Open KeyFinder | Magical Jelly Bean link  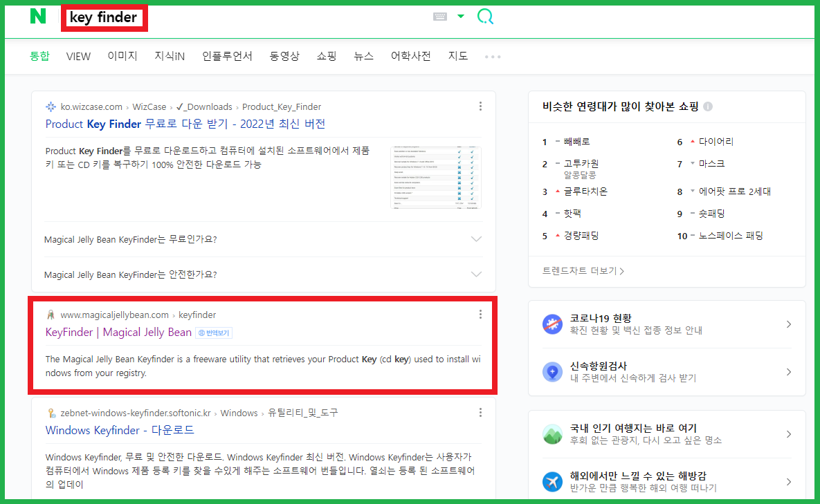point(119,332)
